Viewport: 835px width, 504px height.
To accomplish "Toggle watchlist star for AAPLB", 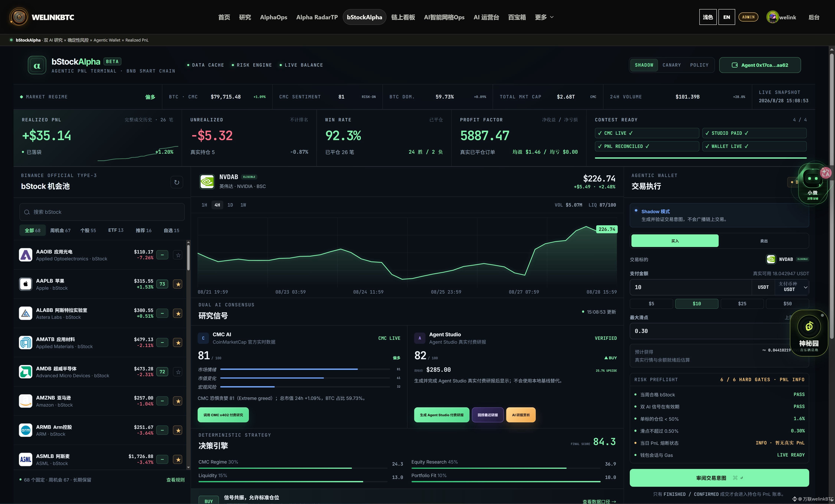I will 178,284.
